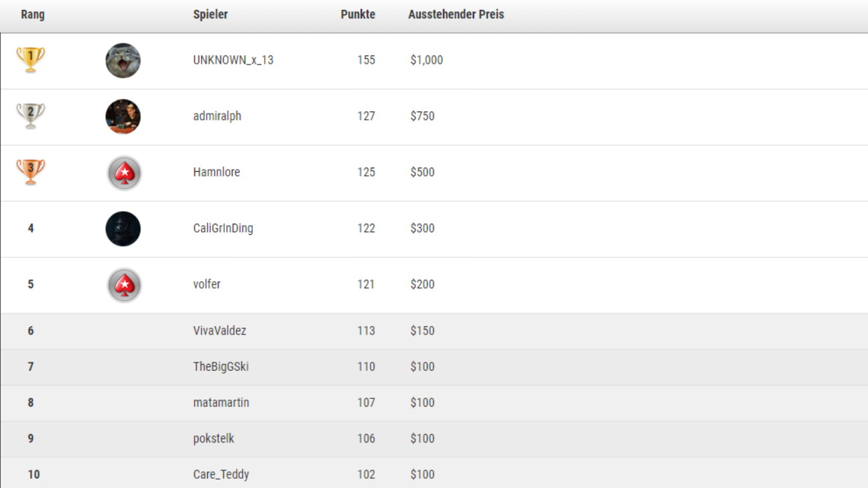Select player name admiralph
This screenshot has width=868, height=488.
(x=217, y=116)
